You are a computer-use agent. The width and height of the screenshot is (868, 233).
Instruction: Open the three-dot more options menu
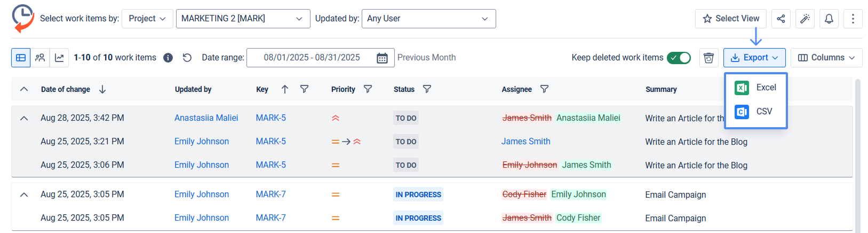click(x=853, y=19)
